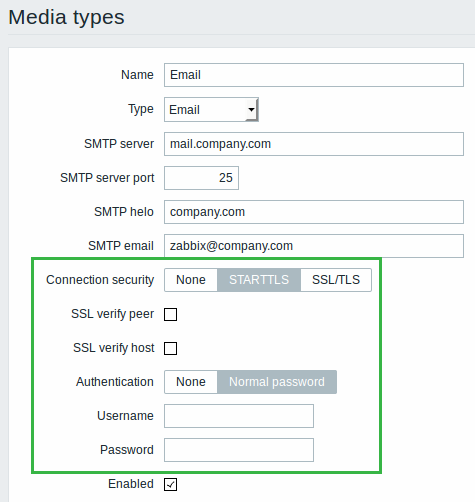Click the Name input field

coord(314,75)
